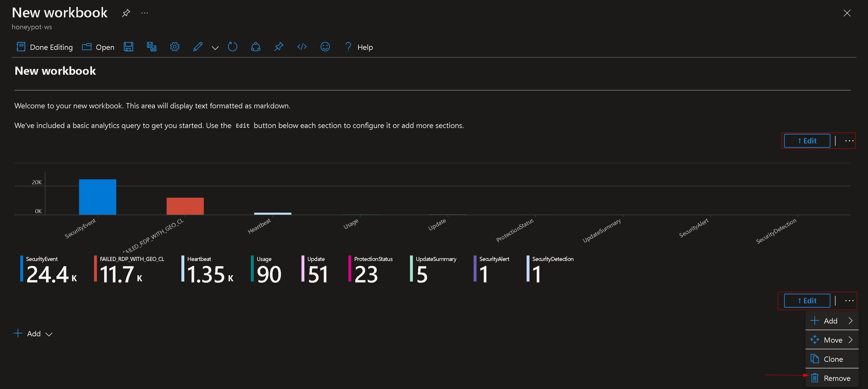The height and width of the screenshot is (389, 868).
Task: Expand the Move submenu in context menu
Action: (832, 340)
